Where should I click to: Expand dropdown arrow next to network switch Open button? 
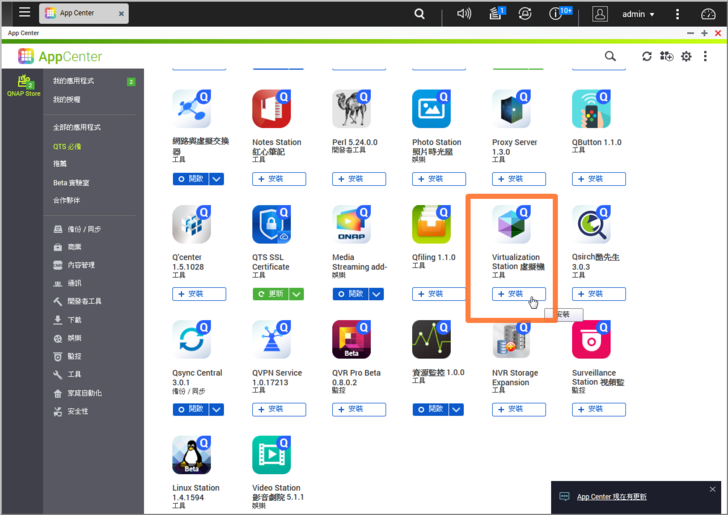(x=216, y=179)
